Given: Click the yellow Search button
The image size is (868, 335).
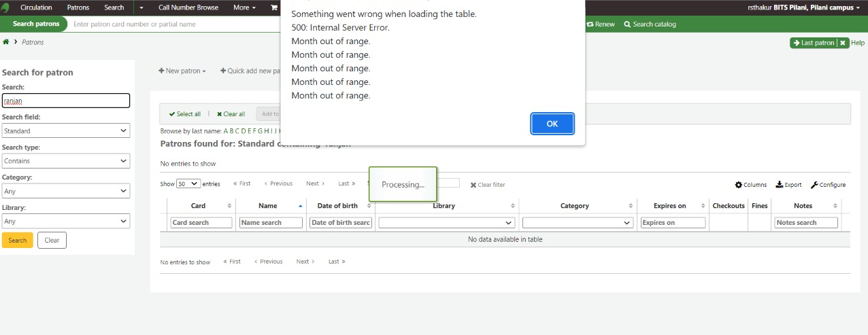Looking at the screenshot, I should tap(18, 240).
